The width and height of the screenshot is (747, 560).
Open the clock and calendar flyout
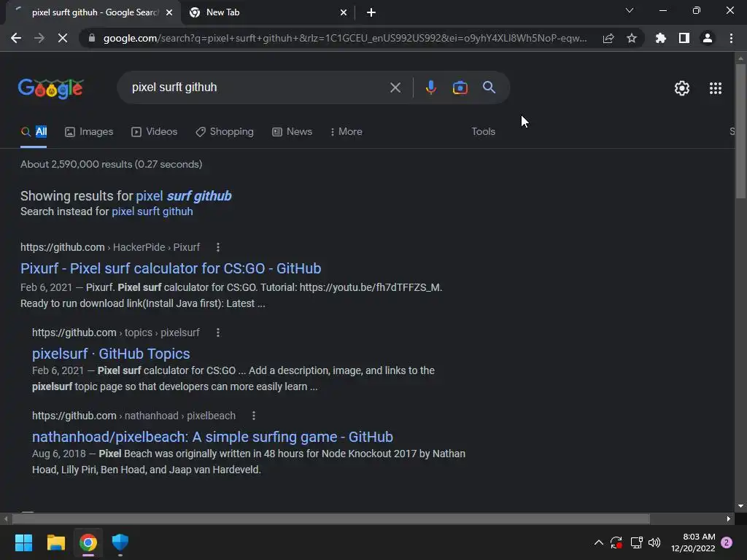(693, 542)
